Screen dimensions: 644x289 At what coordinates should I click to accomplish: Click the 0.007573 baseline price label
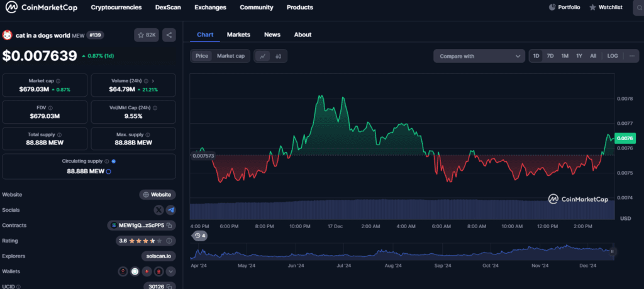203,156
